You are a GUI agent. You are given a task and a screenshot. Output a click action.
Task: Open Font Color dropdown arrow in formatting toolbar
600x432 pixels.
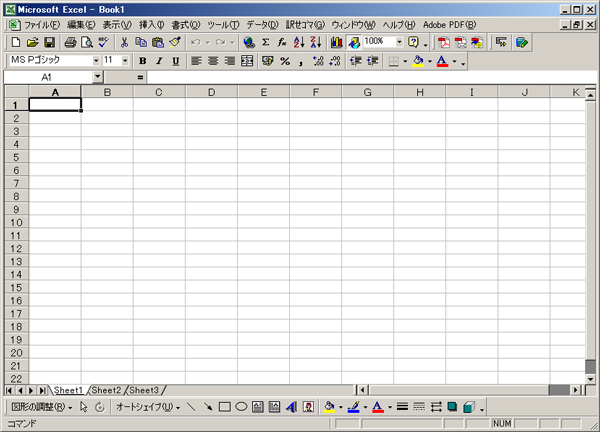coord(454,61)
